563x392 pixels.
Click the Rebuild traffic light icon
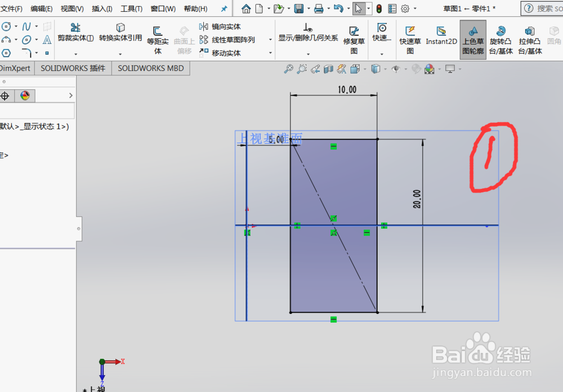[x=379, y=8]
